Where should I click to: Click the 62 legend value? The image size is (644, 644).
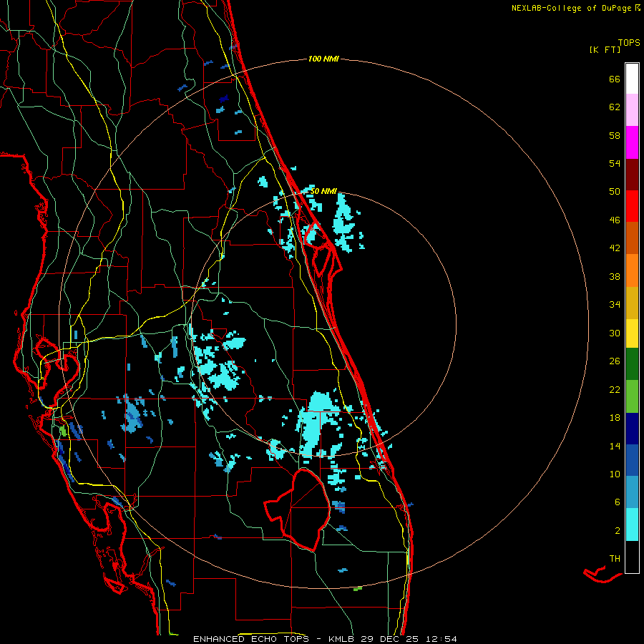(615, 107)
